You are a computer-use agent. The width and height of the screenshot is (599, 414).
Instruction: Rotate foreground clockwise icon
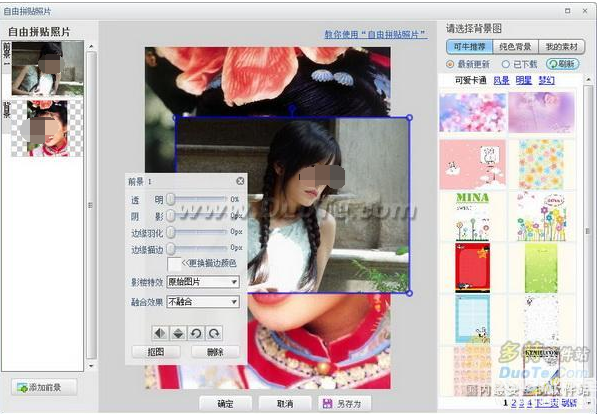tap(214, 333)
